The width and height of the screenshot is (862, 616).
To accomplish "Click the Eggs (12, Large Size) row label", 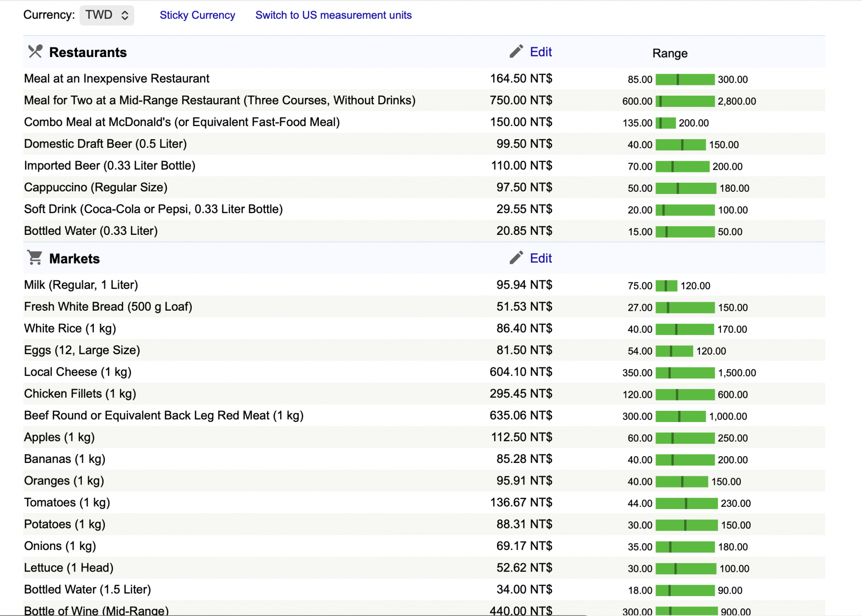I will coord(82,350).
